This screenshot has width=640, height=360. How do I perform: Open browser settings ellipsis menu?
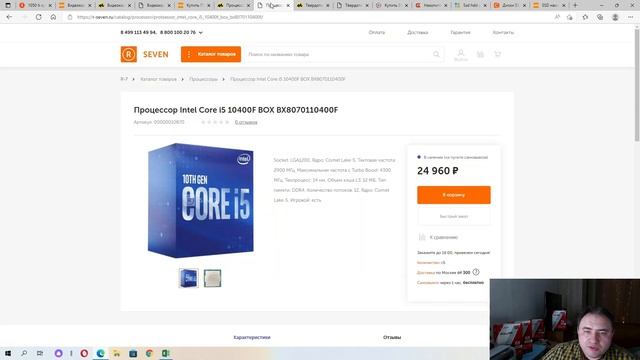(631, 17)
